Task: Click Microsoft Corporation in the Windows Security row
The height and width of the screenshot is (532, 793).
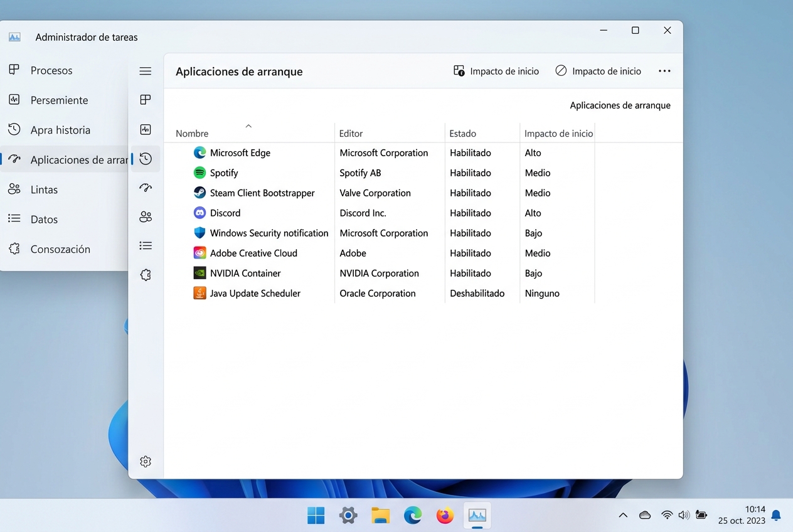Action: [x=383, y=233]
